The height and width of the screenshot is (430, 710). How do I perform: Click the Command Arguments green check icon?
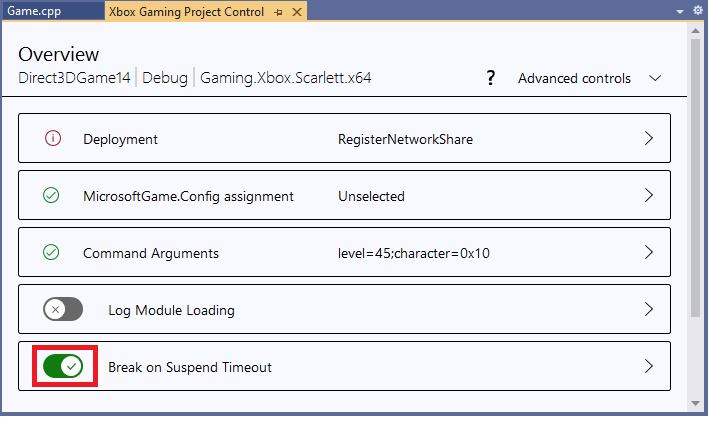[x=51, y=253]
